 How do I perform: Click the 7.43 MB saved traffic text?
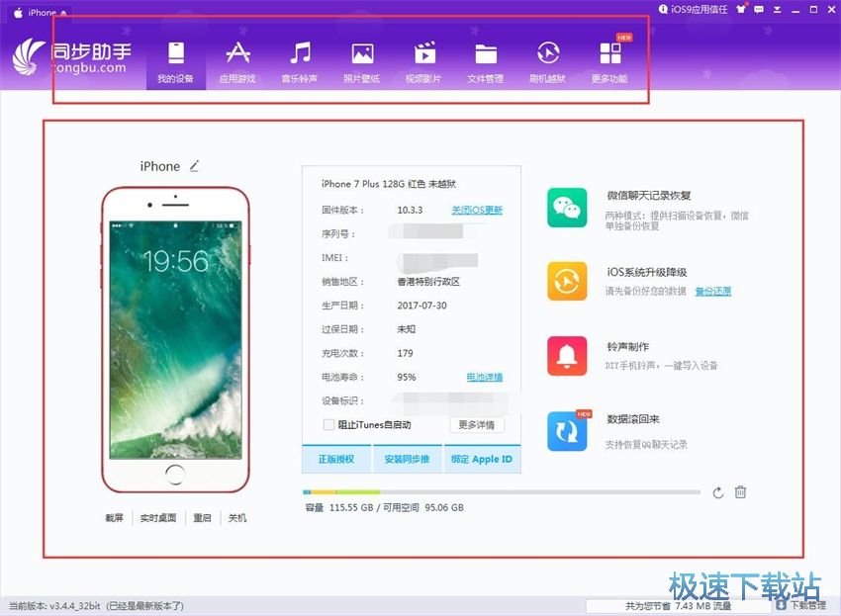(x=679, y=606)
